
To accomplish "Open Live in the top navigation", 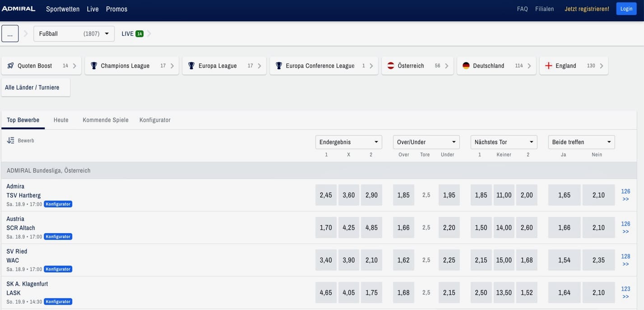I will tap(93, 9).
